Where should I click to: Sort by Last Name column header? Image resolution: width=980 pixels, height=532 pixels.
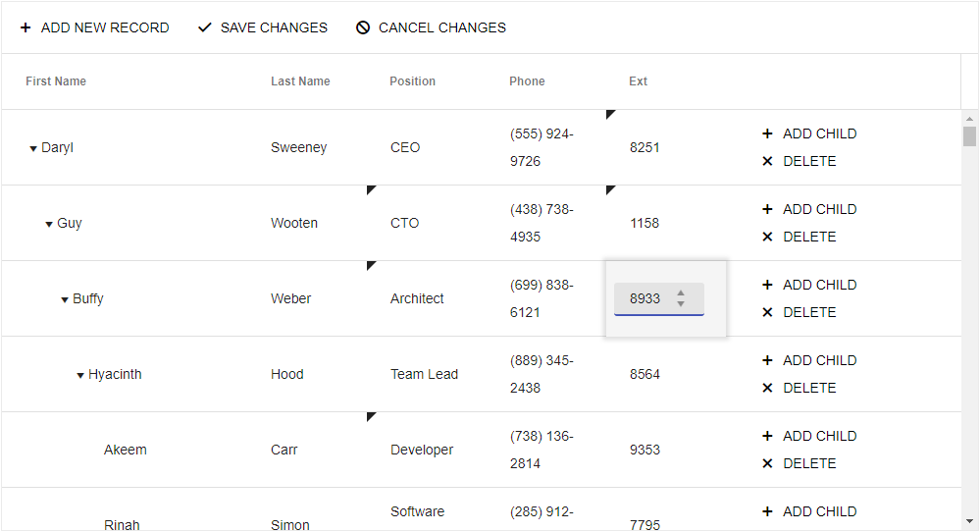point(300,81)
